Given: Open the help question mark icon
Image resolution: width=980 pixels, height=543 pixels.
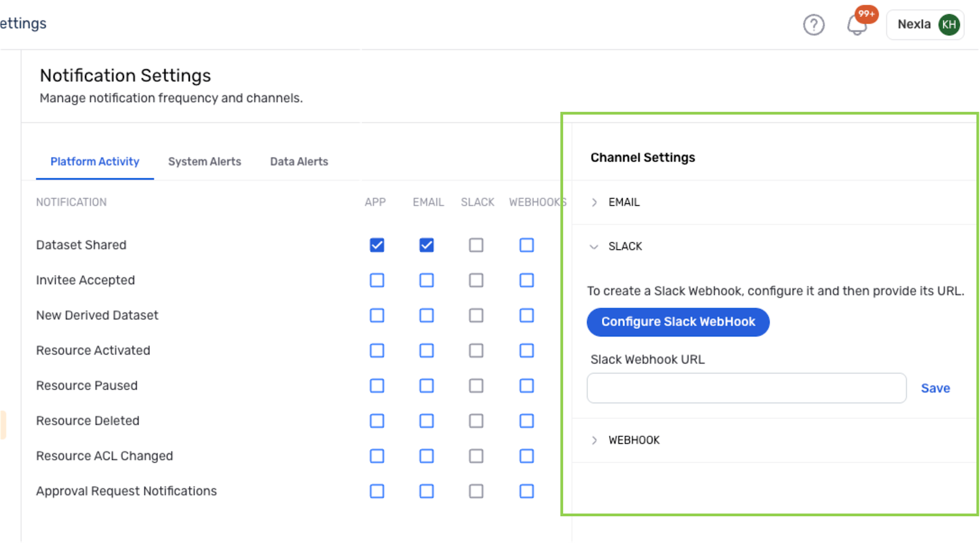Looking at the screenshot, I should (814, 25).
